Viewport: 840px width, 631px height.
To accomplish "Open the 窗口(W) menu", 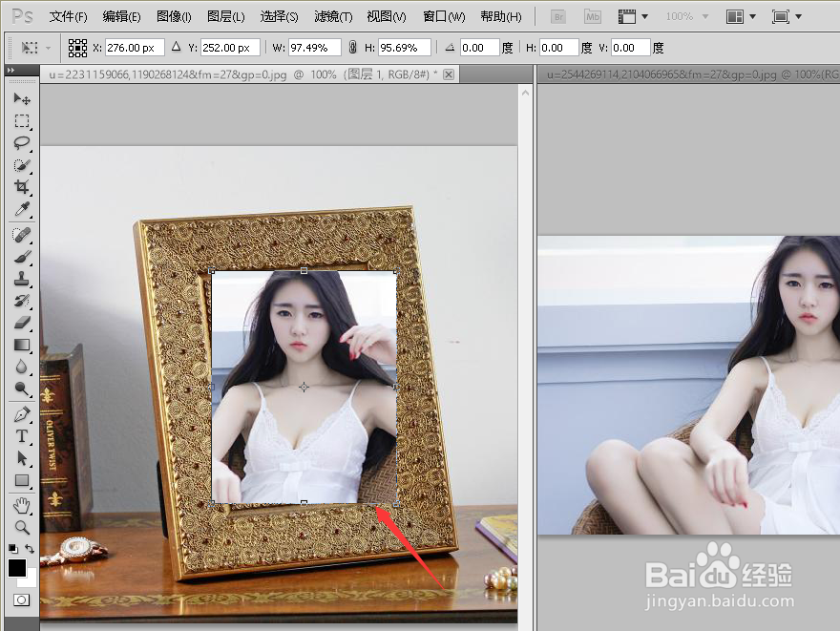I will (444, 17).
